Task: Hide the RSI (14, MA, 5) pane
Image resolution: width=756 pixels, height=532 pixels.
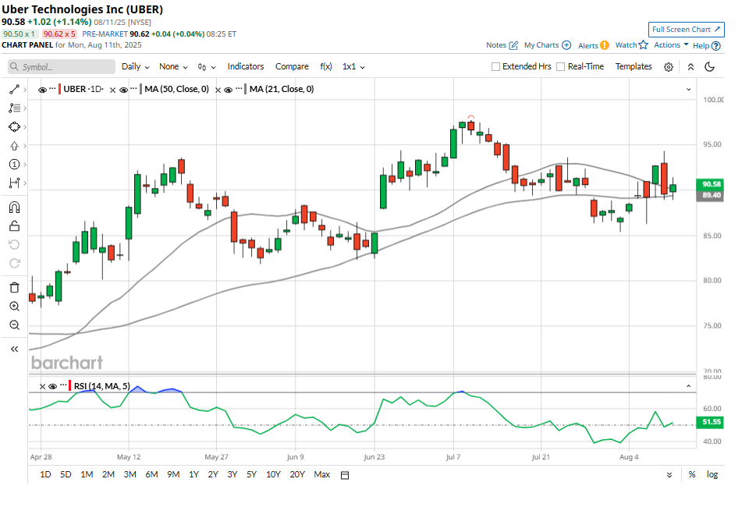Action: click(x=52, y=386)
